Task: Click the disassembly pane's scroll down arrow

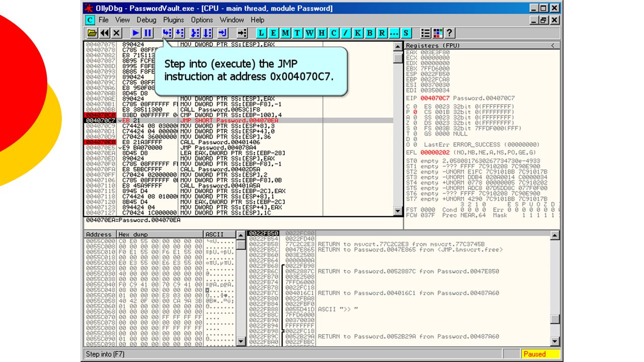Action: coord(397,212)
